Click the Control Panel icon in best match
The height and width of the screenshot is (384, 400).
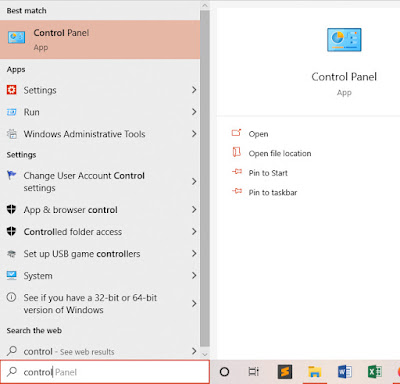16,37
